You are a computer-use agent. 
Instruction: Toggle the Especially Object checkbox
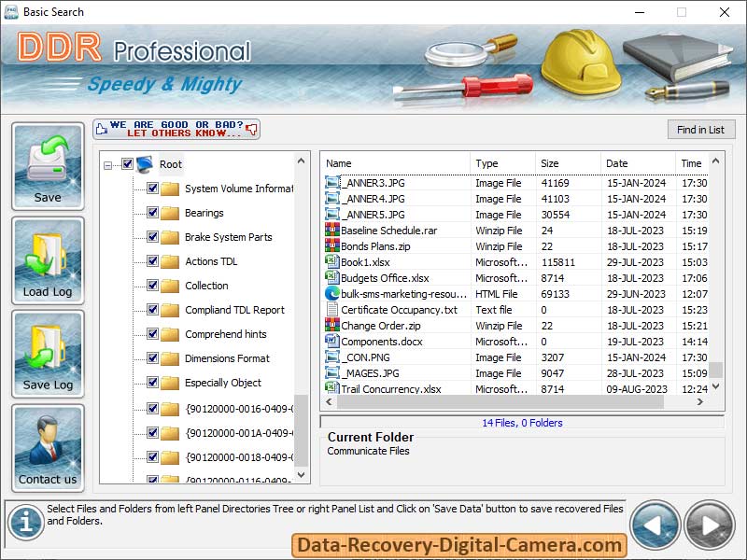152,383
